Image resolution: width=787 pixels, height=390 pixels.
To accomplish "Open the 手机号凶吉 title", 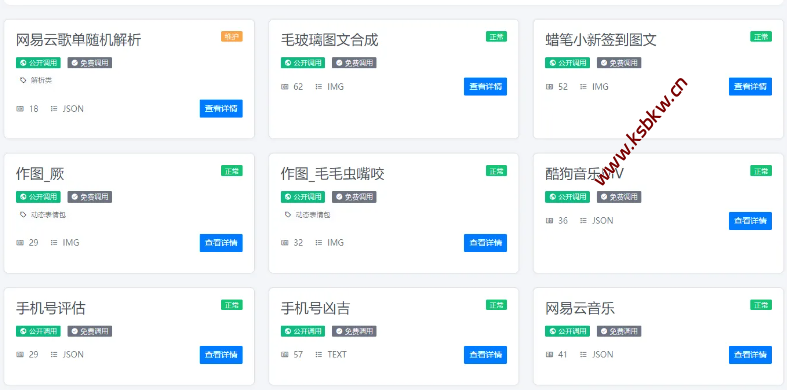I will point(315,308).
